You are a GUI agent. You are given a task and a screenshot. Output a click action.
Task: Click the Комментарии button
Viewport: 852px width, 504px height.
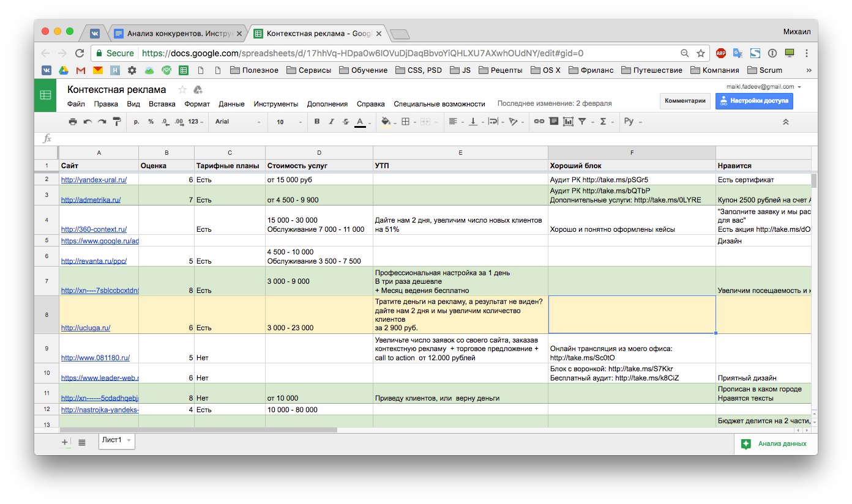click(685, 101)
